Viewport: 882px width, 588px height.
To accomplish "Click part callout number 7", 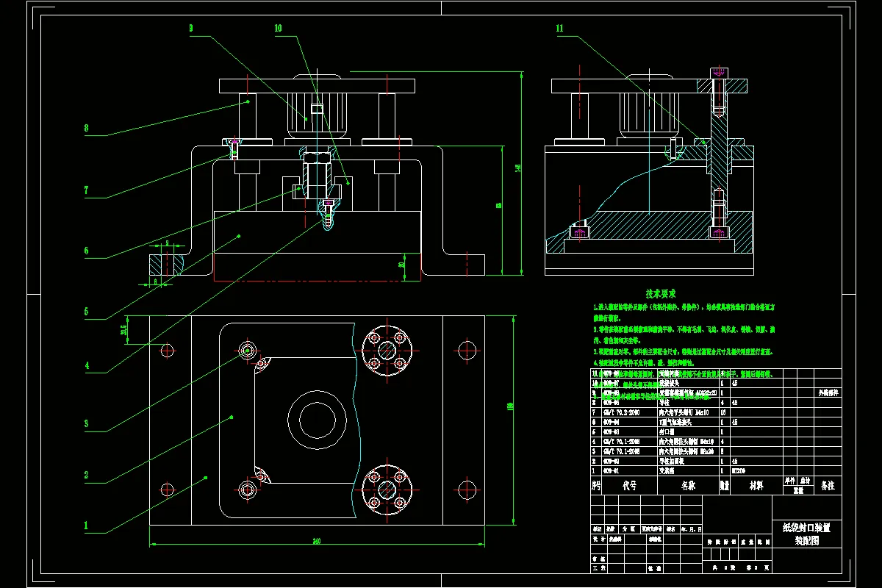I will click(86, 190).
